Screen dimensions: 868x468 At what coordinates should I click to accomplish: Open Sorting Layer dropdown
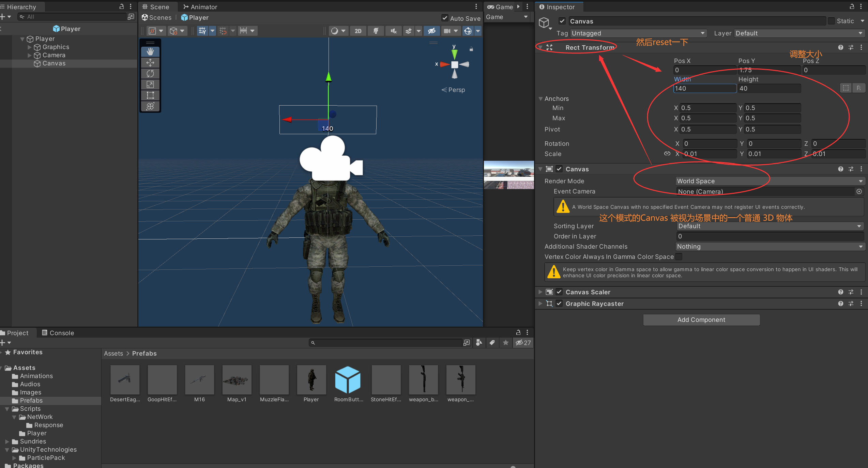point(770,226)
